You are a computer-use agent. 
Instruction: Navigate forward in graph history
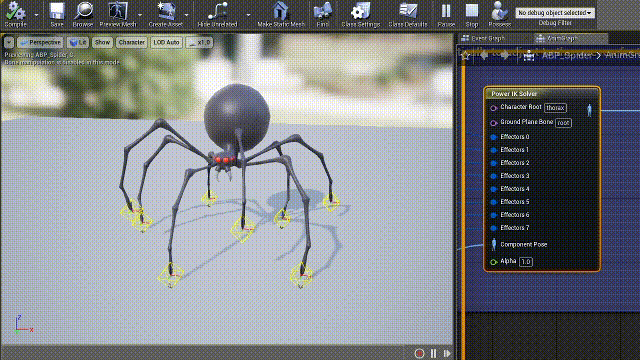504,55
